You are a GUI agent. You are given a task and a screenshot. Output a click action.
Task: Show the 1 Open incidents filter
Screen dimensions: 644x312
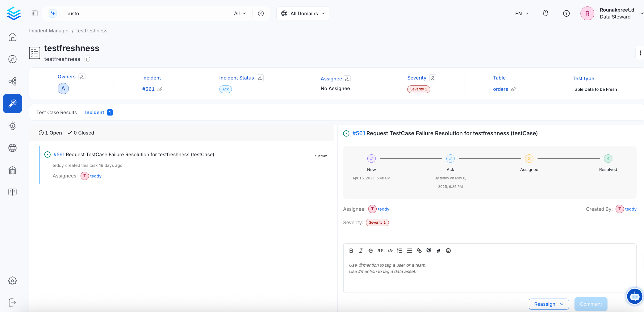point(50,133)
